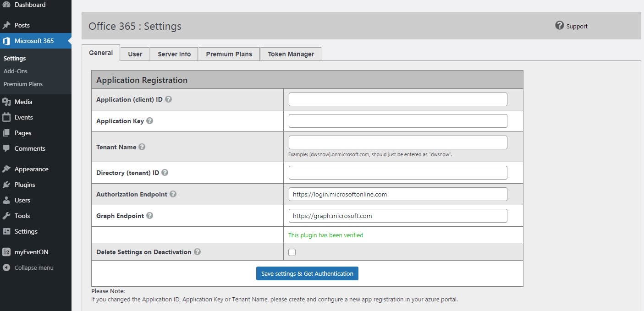Open the Support link
The width and height of the screenshot is (644, 311).
pos(577,27)
